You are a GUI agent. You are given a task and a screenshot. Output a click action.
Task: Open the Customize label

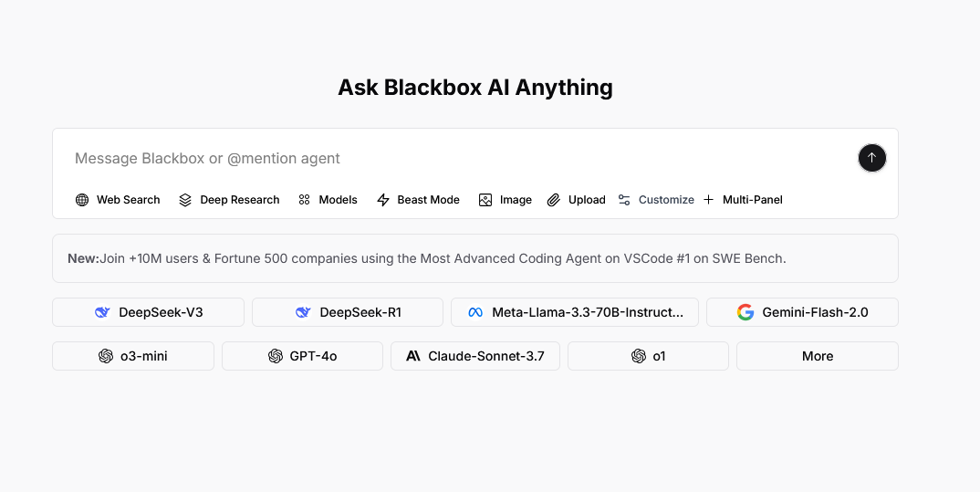tap(666, 199)
